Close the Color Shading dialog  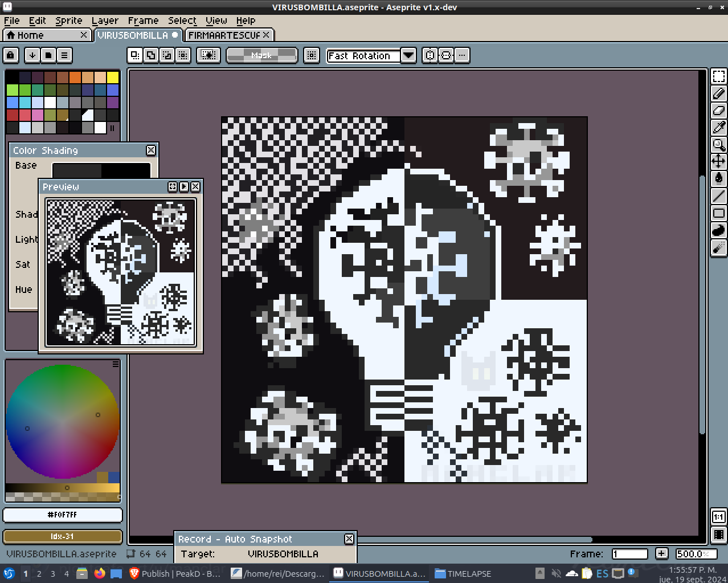(151, 150)
